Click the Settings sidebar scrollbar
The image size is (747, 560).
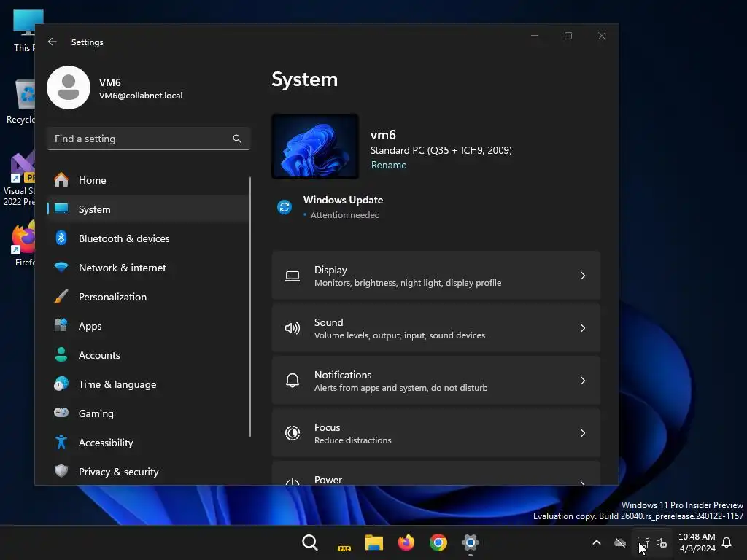point(249,307)
